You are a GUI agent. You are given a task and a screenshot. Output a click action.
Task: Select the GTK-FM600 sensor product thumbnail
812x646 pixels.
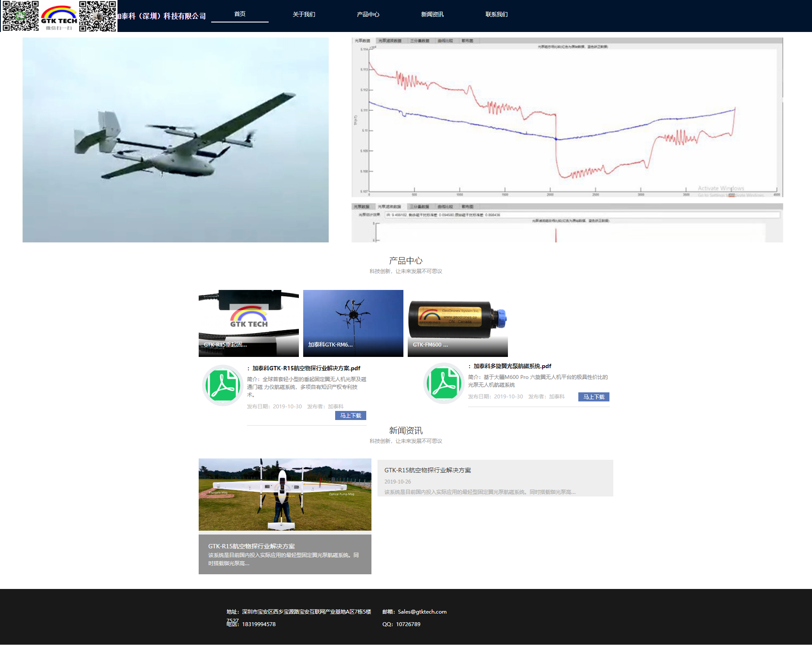tap(457, 323)
